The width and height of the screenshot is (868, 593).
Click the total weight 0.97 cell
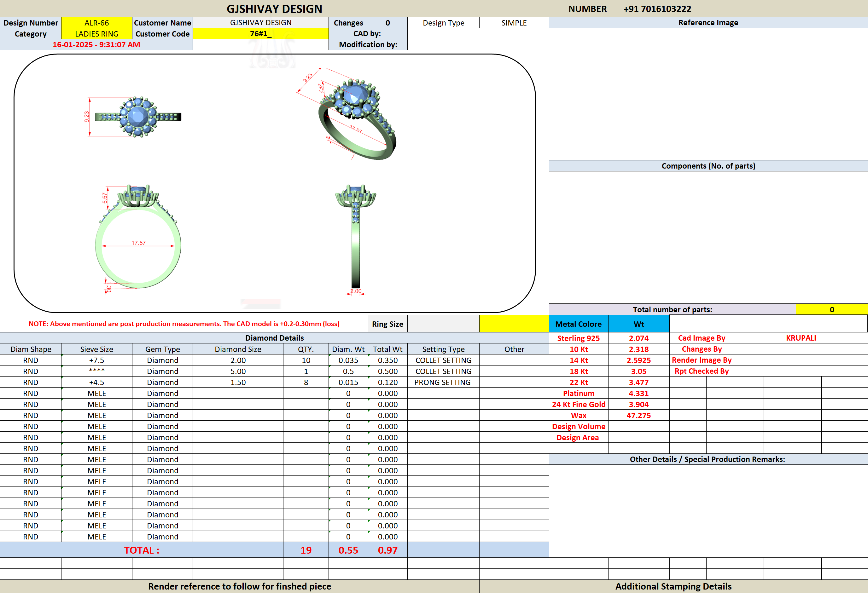click(388, 550)
